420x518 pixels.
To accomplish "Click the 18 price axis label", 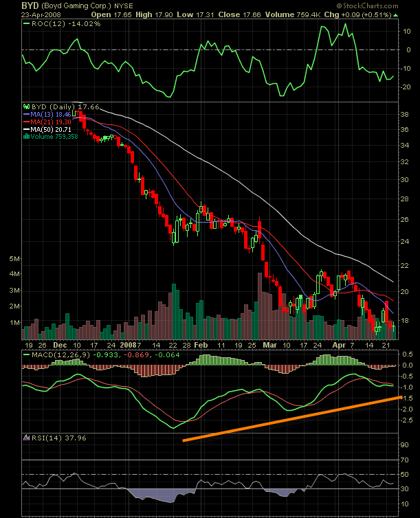I will point(405,321).
